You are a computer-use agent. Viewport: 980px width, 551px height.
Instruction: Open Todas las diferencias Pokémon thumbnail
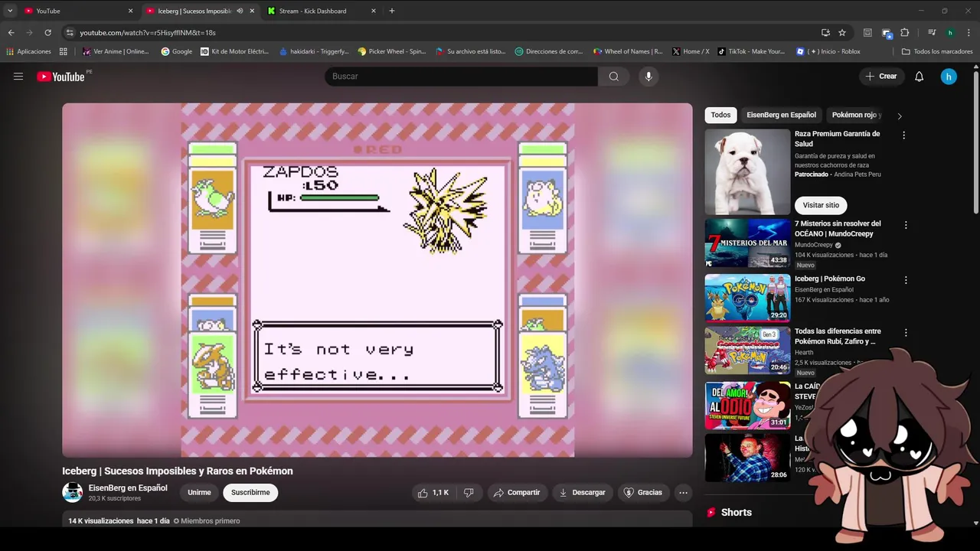tap(747, 350)
